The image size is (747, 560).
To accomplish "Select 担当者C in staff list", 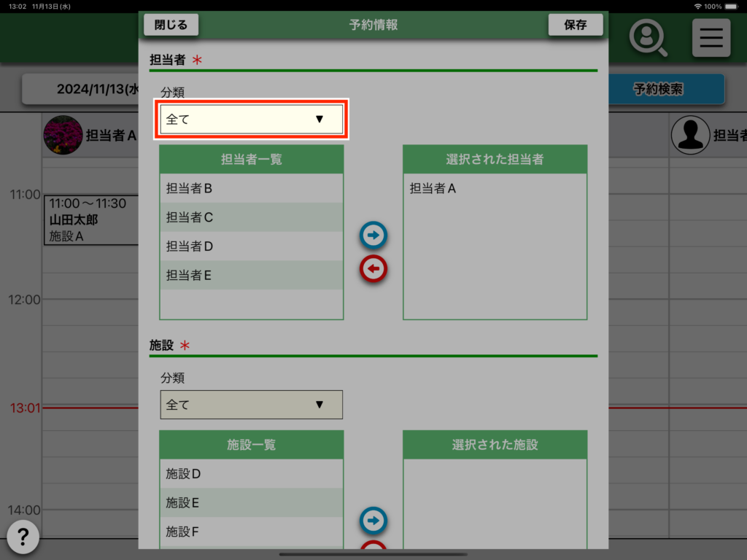I will pyautogui.click(x=251, y=217).
